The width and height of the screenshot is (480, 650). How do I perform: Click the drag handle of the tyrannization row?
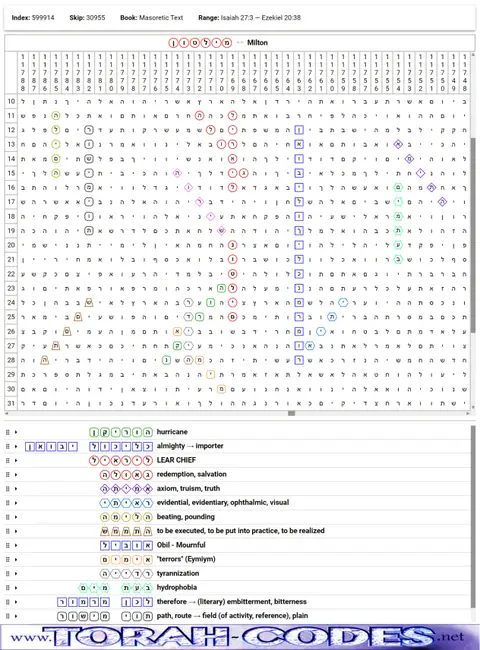[x=7, y=573]
